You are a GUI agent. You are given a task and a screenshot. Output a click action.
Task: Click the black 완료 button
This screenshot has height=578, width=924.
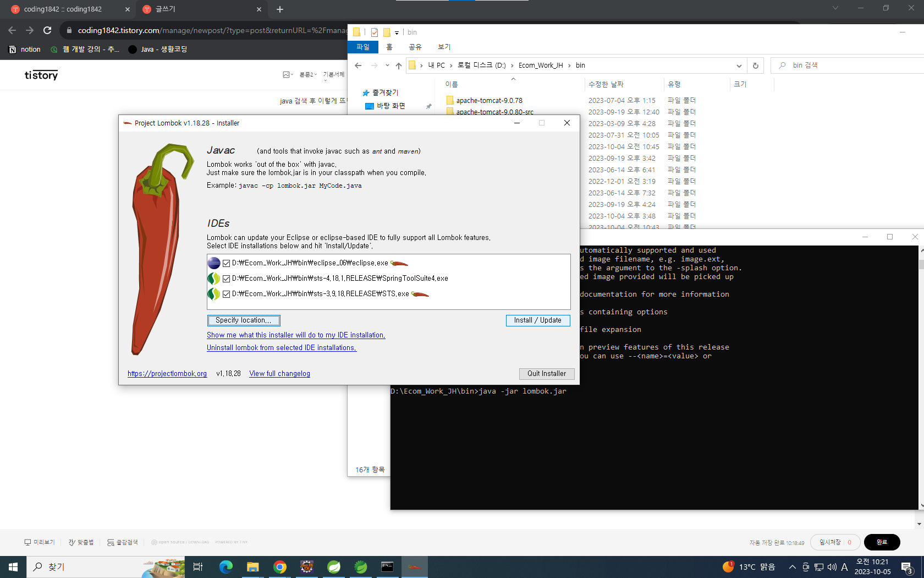pos(882,542)
